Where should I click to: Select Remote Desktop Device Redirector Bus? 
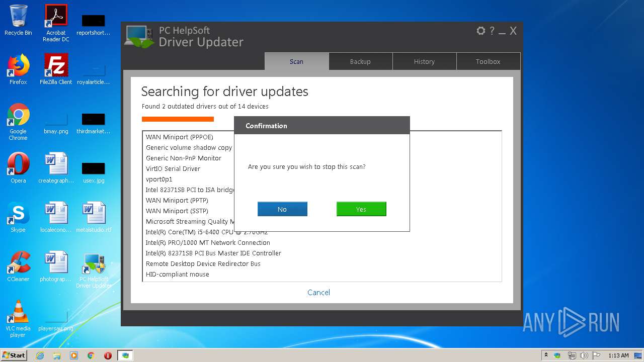[x=203, y=263]
